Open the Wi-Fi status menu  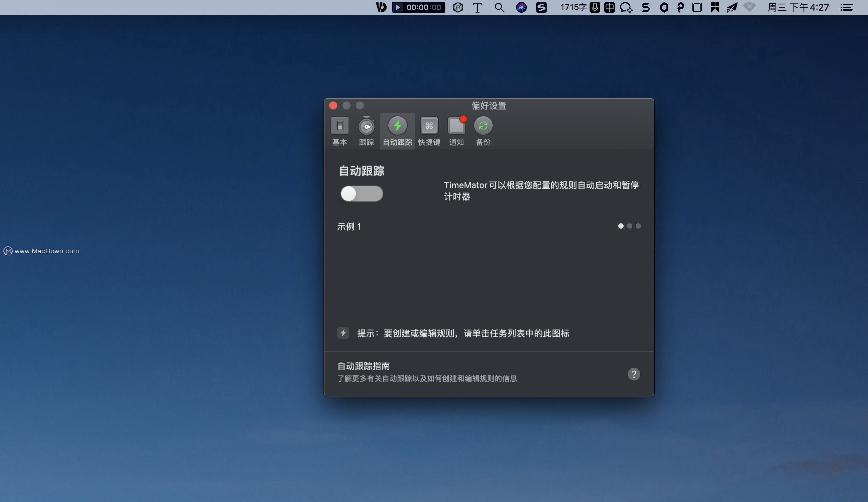pos(749,7)
